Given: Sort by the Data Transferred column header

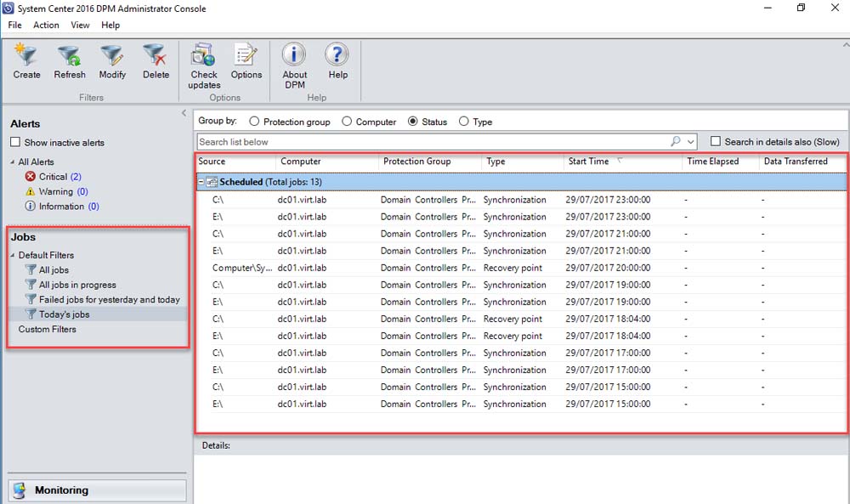Looking at the screenshot, I should point(802,161).
